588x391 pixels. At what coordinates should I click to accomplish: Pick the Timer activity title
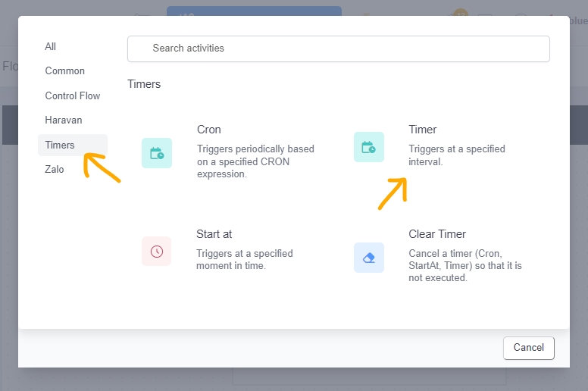pos(423,130)
